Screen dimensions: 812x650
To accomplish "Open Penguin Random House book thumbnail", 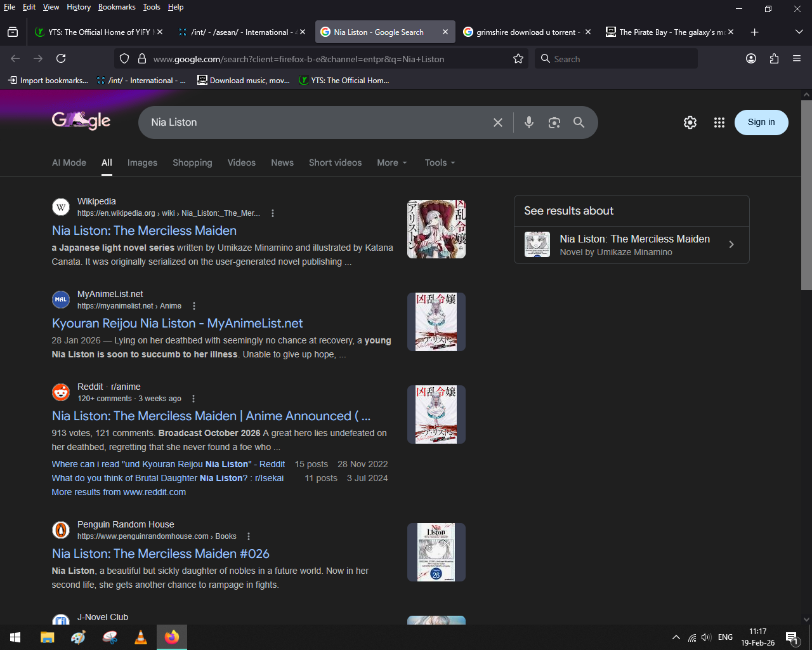I will click(436, 552).
